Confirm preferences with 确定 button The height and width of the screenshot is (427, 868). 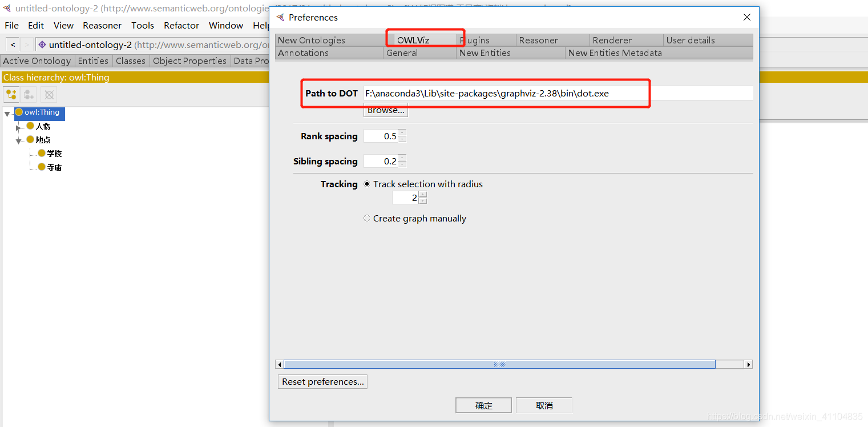coord(484,405)
